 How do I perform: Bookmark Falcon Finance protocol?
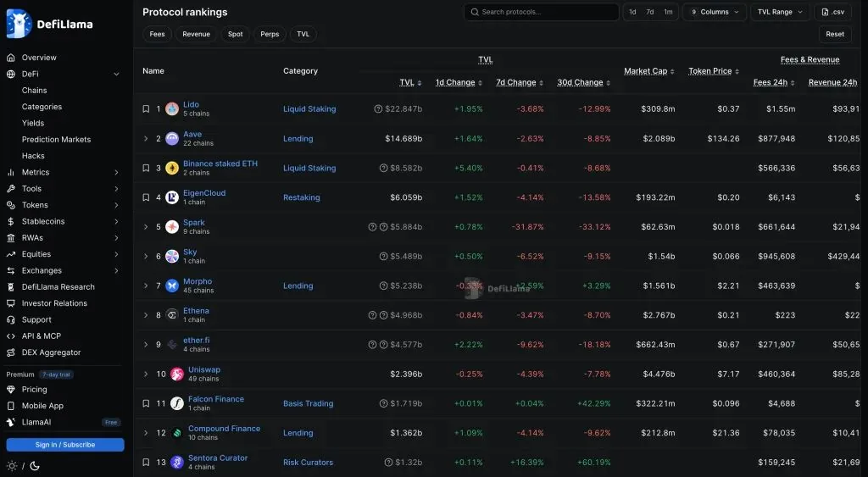[146, 403]
